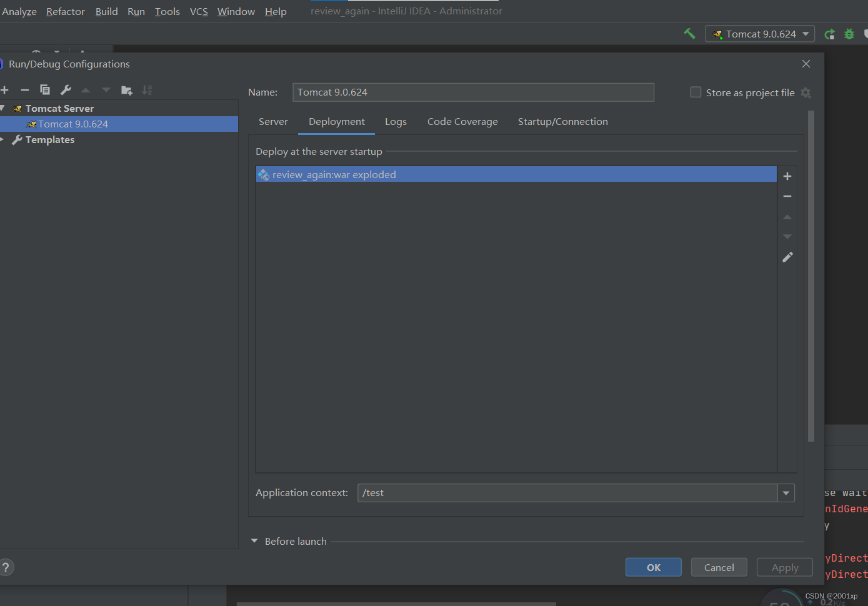Move configuration up in the list toolbar
868x606 pixels.
click(x=86, y=90)
